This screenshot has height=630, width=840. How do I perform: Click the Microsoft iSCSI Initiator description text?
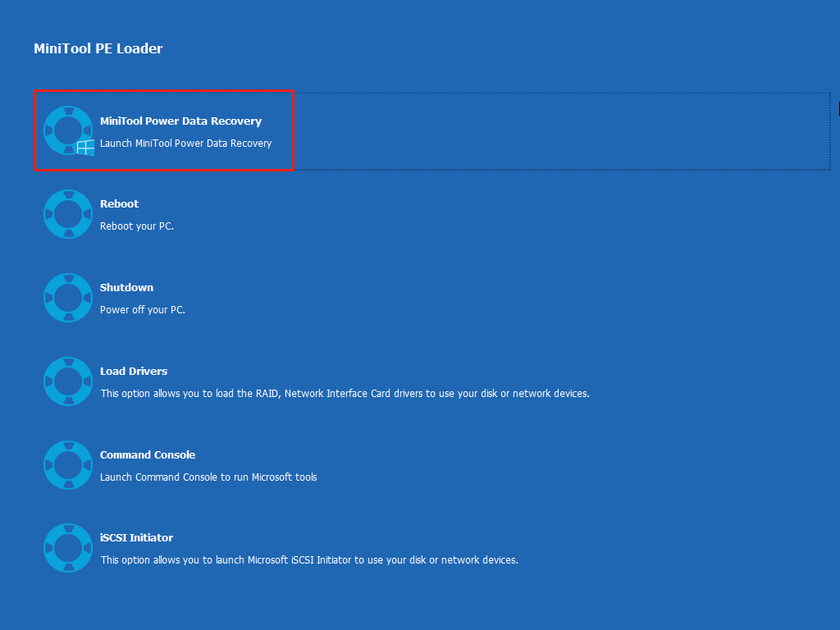click(x=309, y=559)
